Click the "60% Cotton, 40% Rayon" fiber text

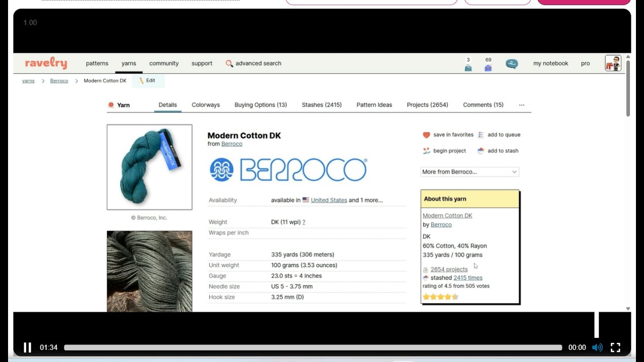(x=455, y=246)
